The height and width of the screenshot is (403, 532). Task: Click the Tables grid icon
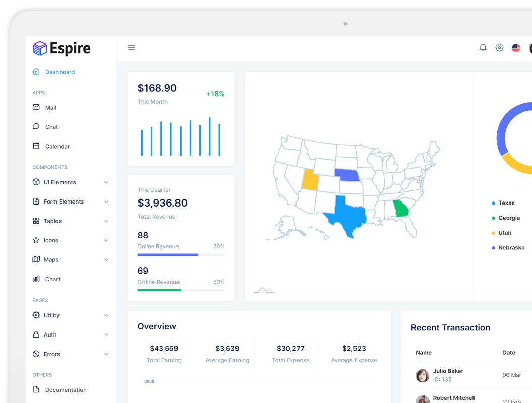coord(36,221)
